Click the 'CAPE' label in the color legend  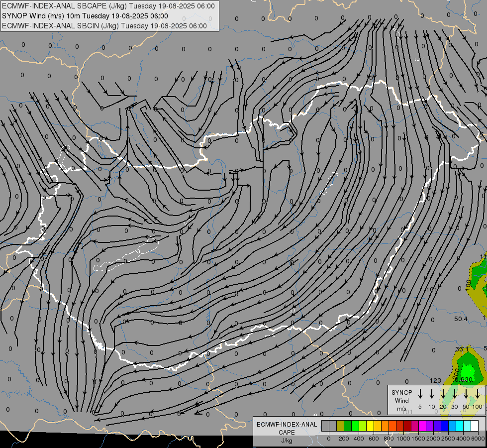coord(287,432)
